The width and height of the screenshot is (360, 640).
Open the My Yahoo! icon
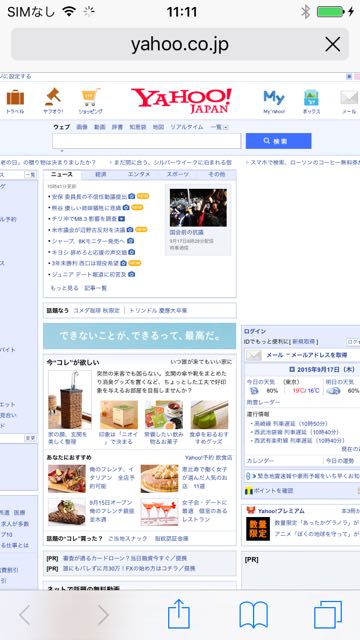tap(274, 98)
